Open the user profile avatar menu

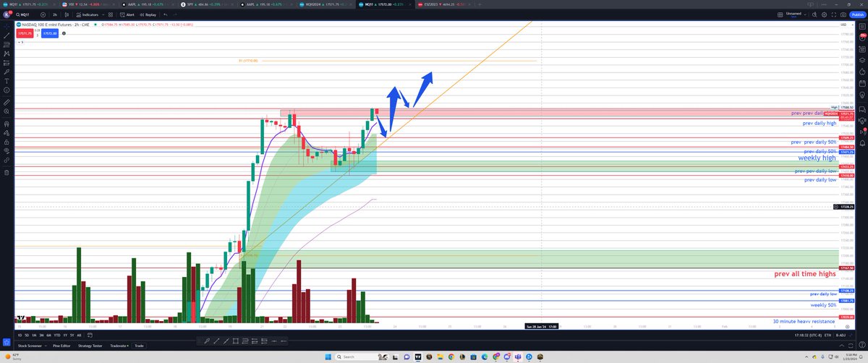click(x=7, y=14)
